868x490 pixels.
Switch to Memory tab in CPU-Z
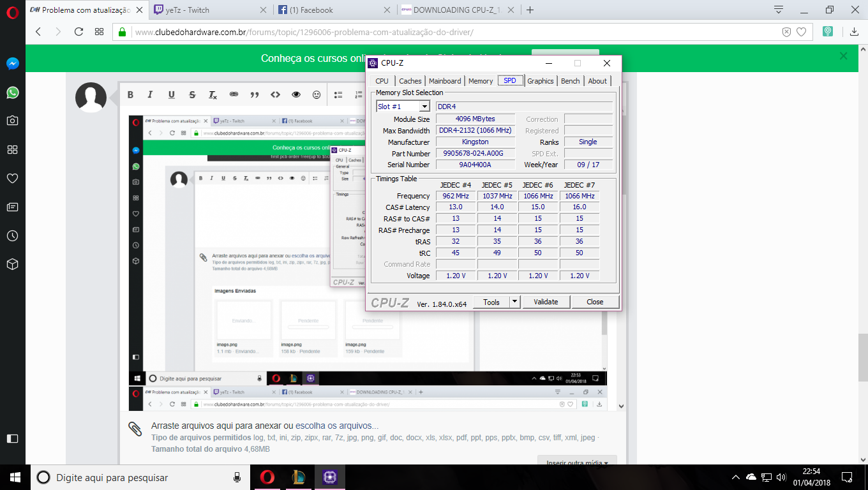[481, 81]
